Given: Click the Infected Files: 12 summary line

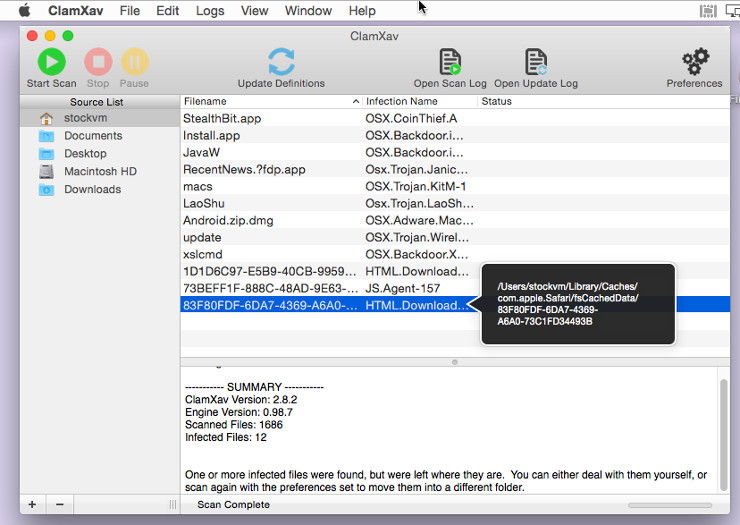Looking at the screenshot, I should [x=226, y=437].
